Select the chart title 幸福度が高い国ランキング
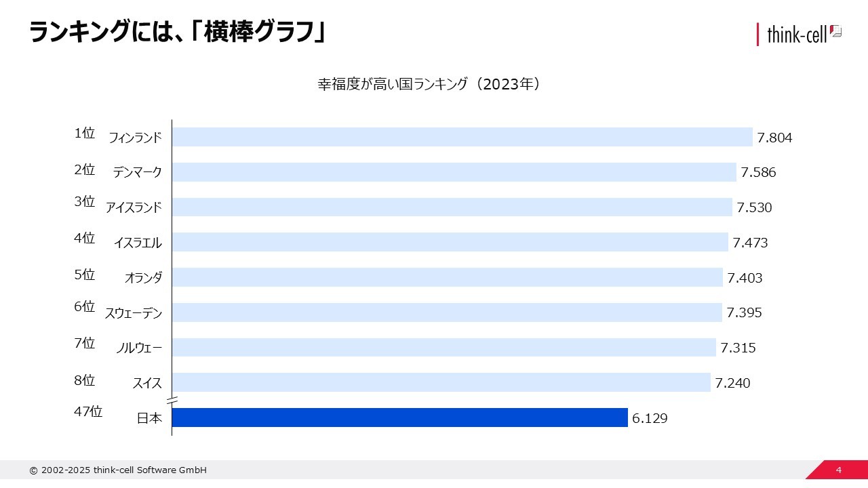 coord(429,84)
